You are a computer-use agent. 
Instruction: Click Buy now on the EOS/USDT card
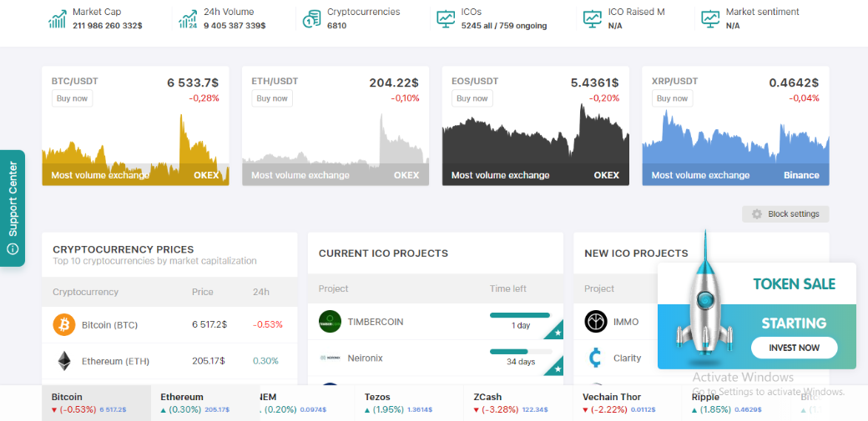pyautogui.click(x=472, y=98)
